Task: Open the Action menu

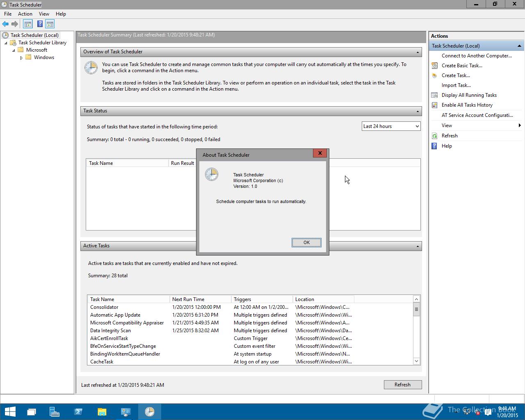Action: 25,14
